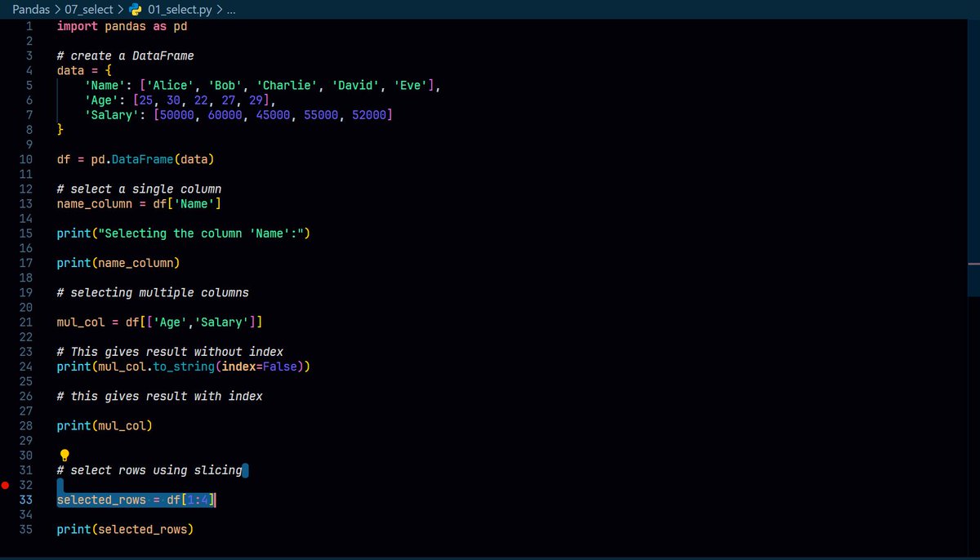Click line number 21 in the gutter
The height and width of the screenshot is (560, 980).
click(25, 322)
